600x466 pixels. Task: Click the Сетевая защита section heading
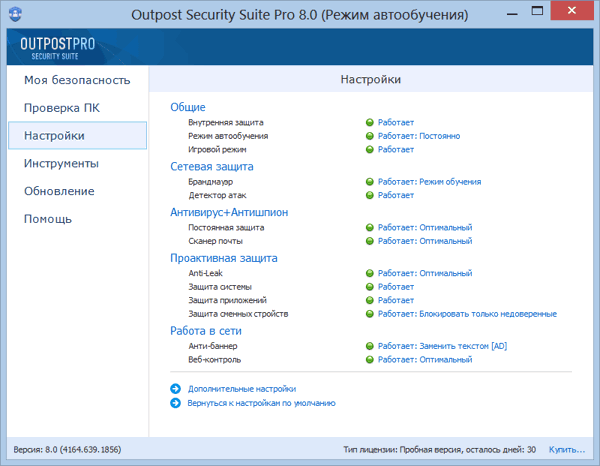[x=212, y=167]
